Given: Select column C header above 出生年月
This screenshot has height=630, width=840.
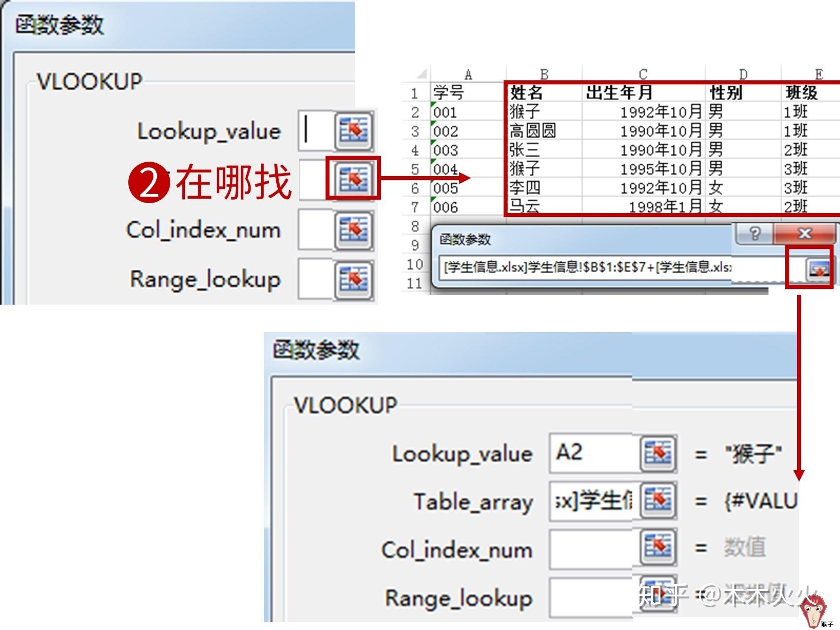Looking at the screenshot, I should pos(643,74).
